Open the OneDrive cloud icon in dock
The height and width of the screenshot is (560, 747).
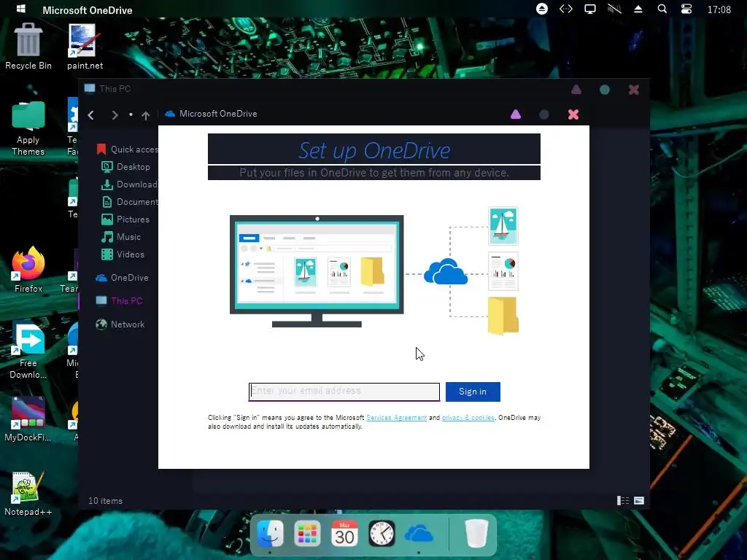pyautogui.click(x=419, y=534)
